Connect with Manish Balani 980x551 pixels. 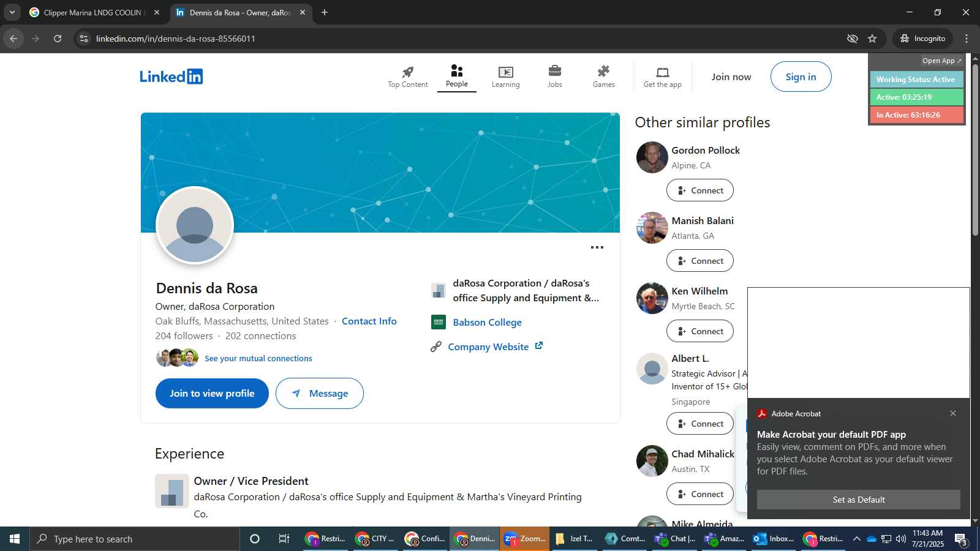coord(700,261)
